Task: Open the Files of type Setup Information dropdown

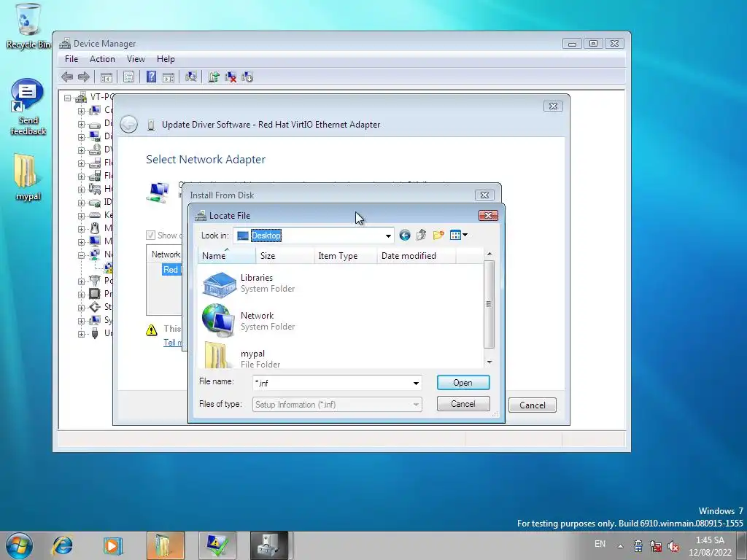Action: point(416,405)
